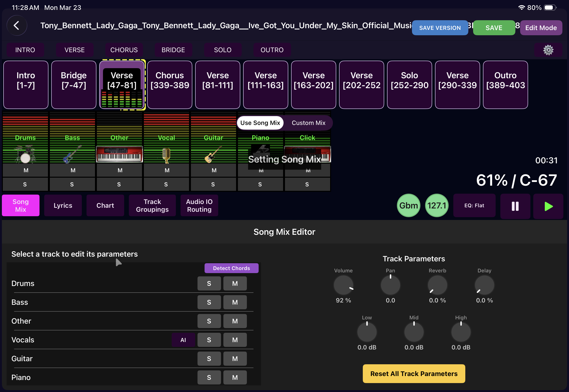The height and width of the screenshot is (392, 569).
Task: Open the settings gear in the top right
Action: (549, 50)
